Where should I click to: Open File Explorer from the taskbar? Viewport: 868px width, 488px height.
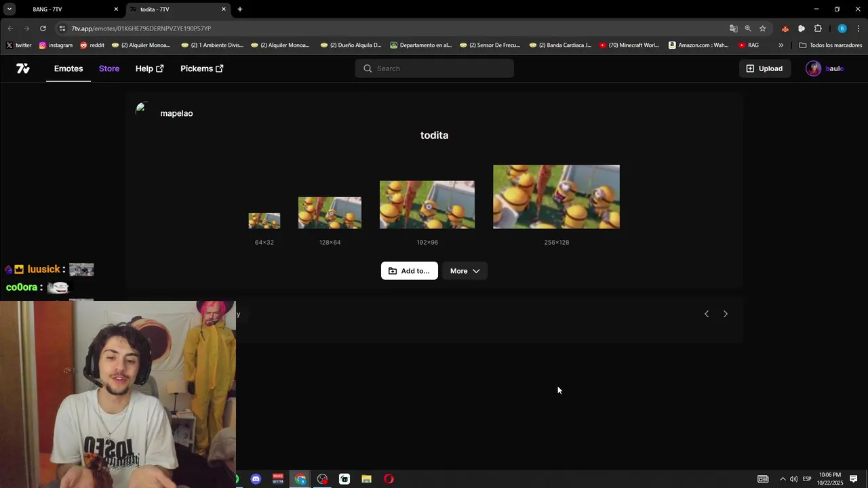coord(366,479)
